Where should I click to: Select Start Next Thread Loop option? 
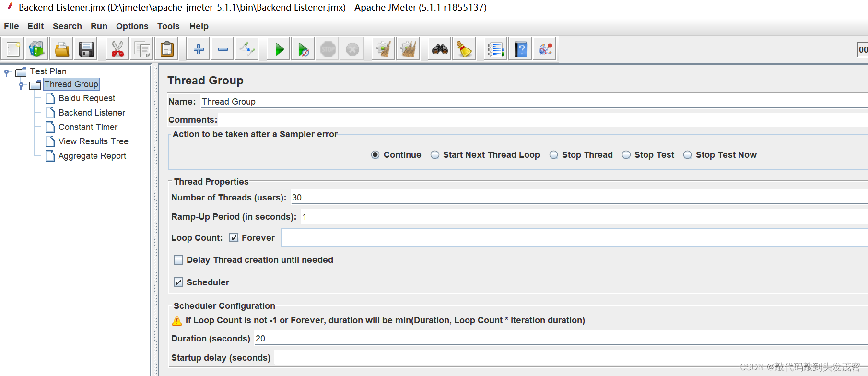(435, 155)
